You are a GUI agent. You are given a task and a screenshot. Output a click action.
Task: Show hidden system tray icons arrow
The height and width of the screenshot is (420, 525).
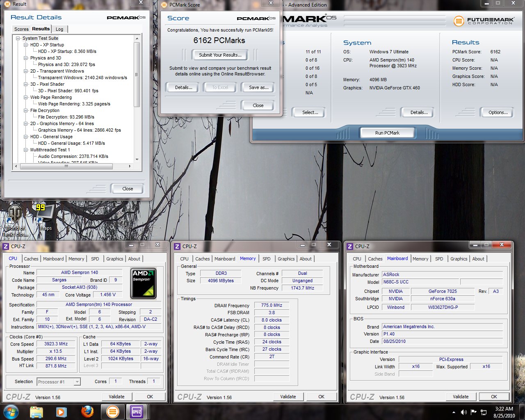[x=454, y=412]
